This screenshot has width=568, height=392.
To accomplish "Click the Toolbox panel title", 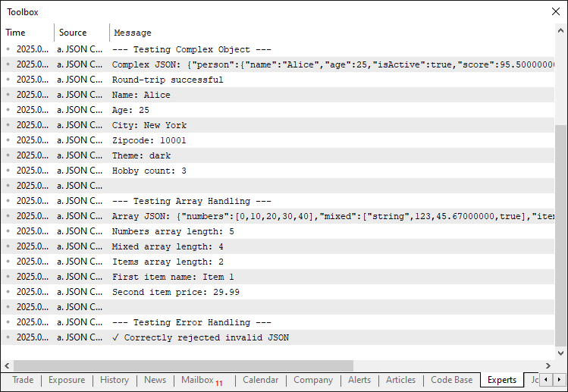I will pyautogui.click(x=23, y=12).
